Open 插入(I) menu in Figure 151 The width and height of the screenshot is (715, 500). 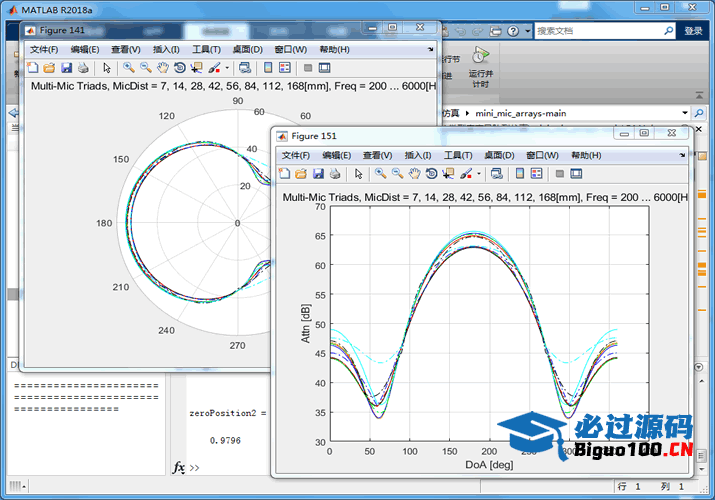pos(418,155)
